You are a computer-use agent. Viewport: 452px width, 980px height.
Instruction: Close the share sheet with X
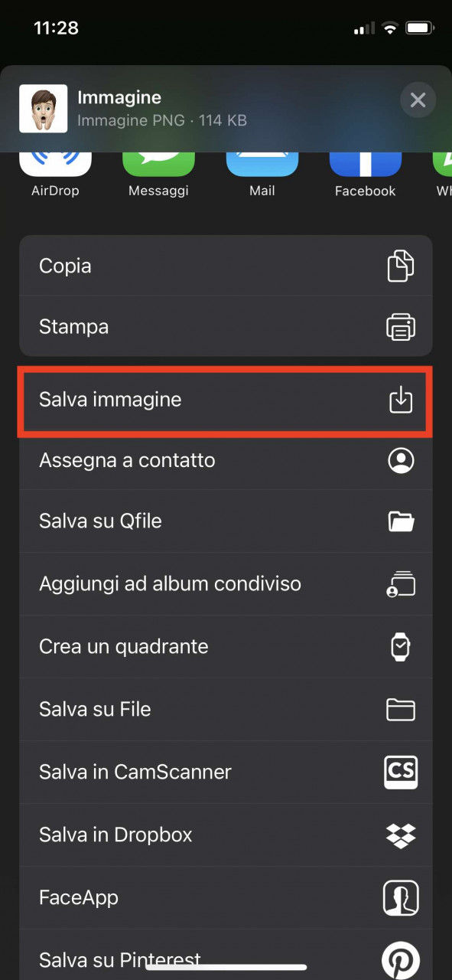coord(418,100)
